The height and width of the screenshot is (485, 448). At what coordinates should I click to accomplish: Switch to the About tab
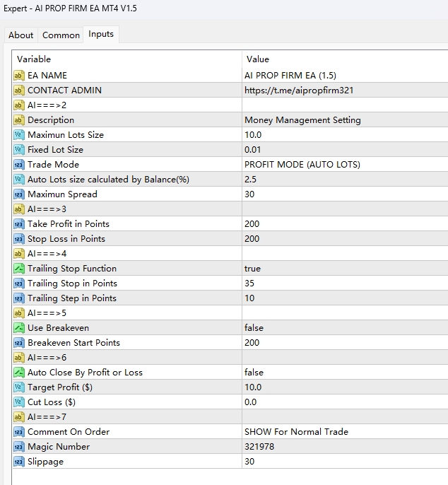[21, 35]
